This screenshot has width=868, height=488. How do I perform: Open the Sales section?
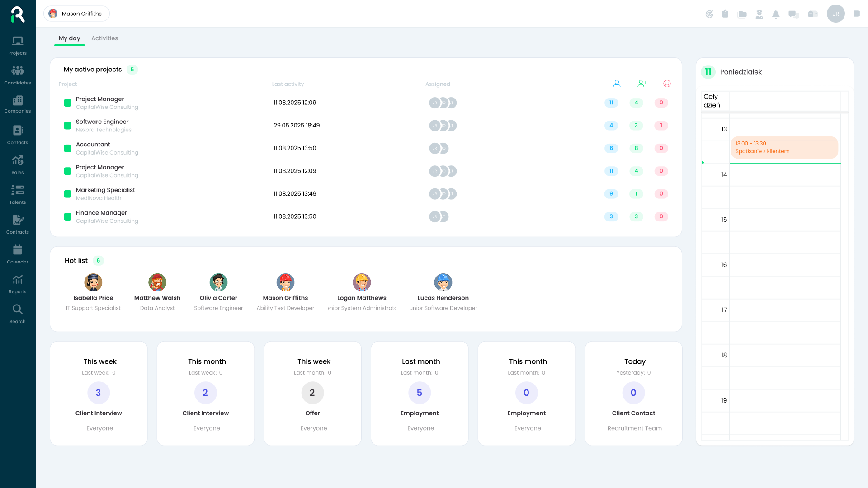tap(18, 164)
